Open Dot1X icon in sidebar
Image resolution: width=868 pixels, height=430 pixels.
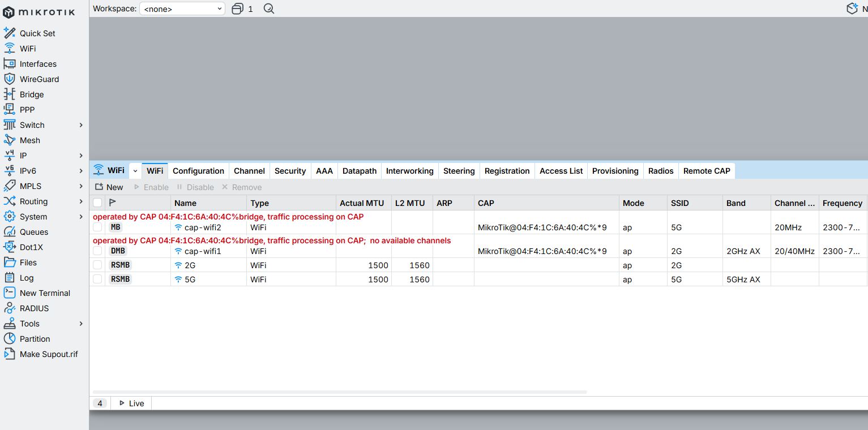pyautogui.click(x=10, y=247)
